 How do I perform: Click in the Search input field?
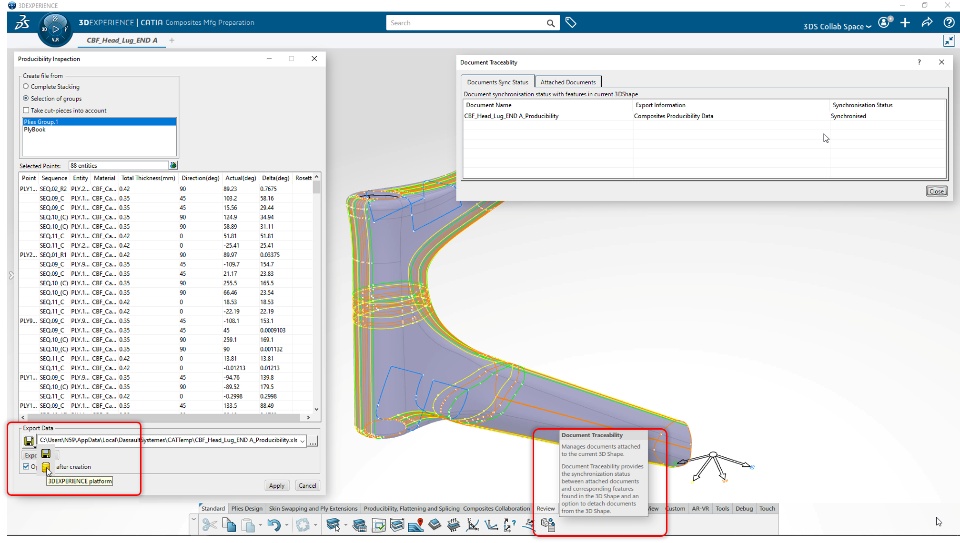click(467, 23)
